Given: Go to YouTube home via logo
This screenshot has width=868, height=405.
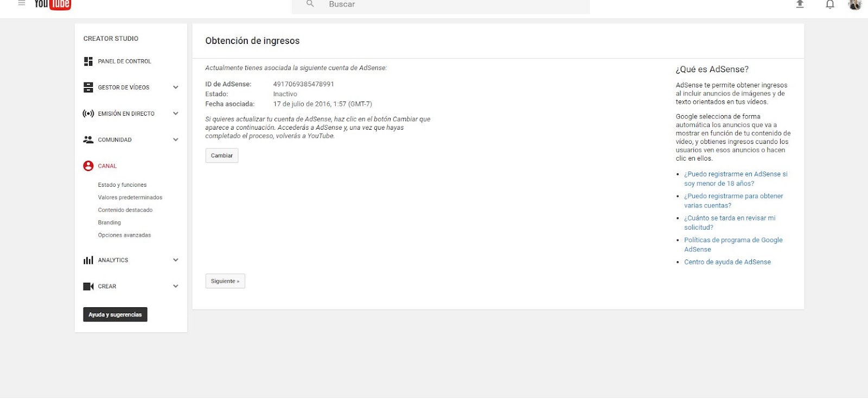Looking at the screenshot, I should [x=53, y=4].
